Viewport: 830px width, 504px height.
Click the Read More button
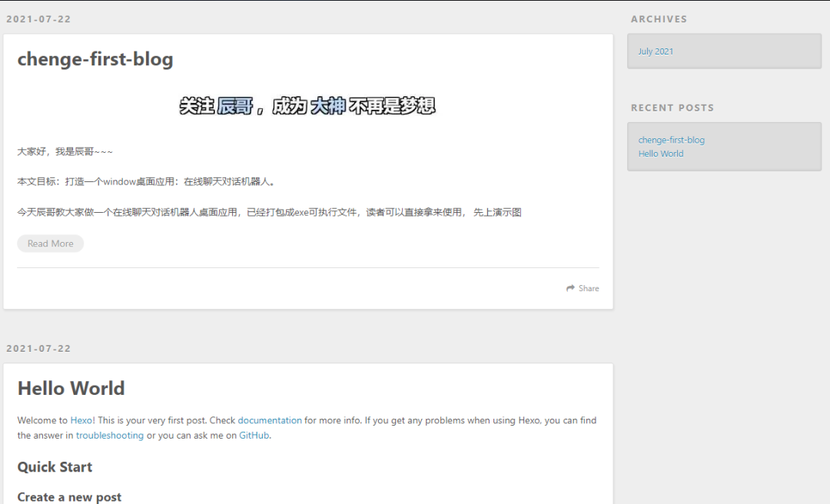50,244
